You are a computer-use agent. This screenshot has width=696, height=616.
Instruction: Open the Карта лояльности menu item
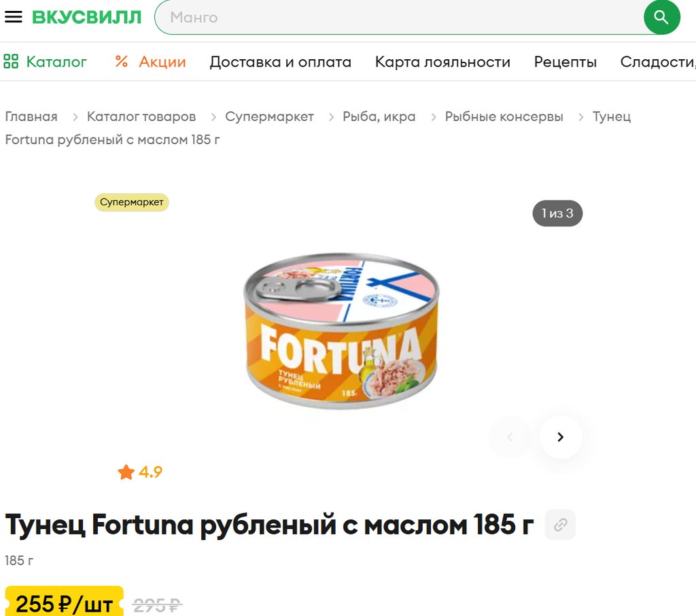click(442, 62)
